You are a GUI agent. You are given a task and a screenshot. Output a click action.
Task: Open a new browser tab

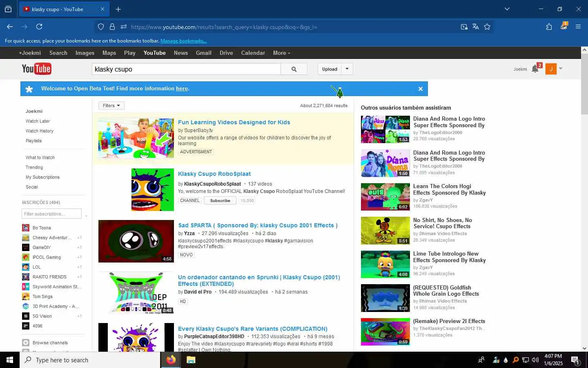[118, 9]
